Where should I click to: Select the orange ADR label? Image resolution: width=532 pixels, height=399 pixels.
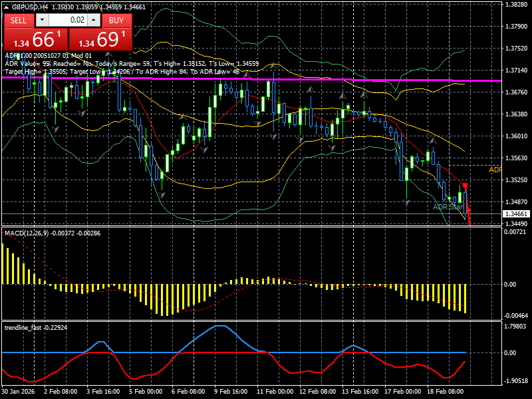tap(495, 170)
